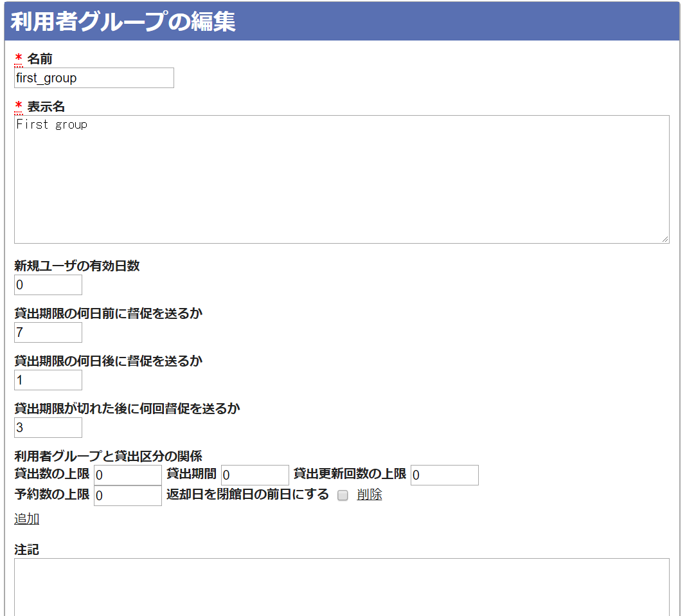This screenshot has height=616, width=687.
Task: Focus the 新規ユーザの有効日数 input field
Action: (48, 285)
